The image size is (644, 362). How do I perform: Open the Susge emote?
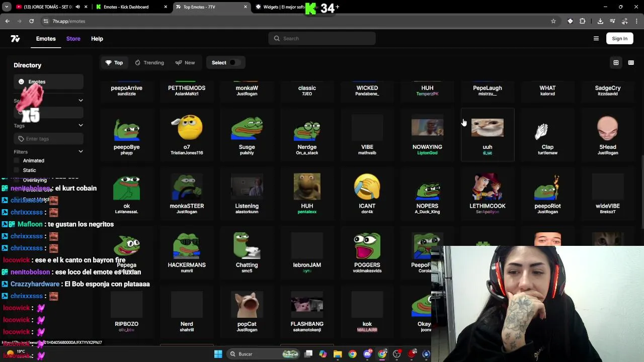247,135
